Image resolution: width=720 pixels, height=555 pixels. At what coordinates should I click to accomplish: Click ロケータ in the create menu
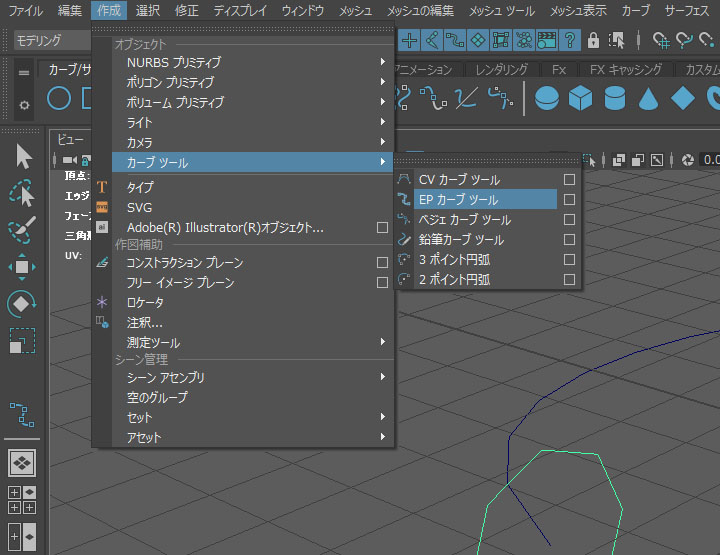[x=146, y=302]
